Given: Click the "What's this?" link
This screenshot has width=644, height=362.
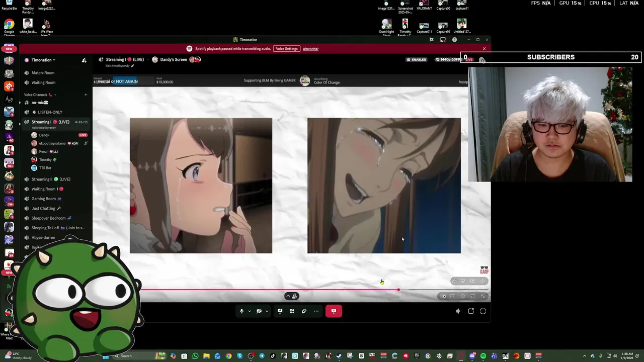Looking at the screenshot, I should pyautogui.click(x=310, y=49).
